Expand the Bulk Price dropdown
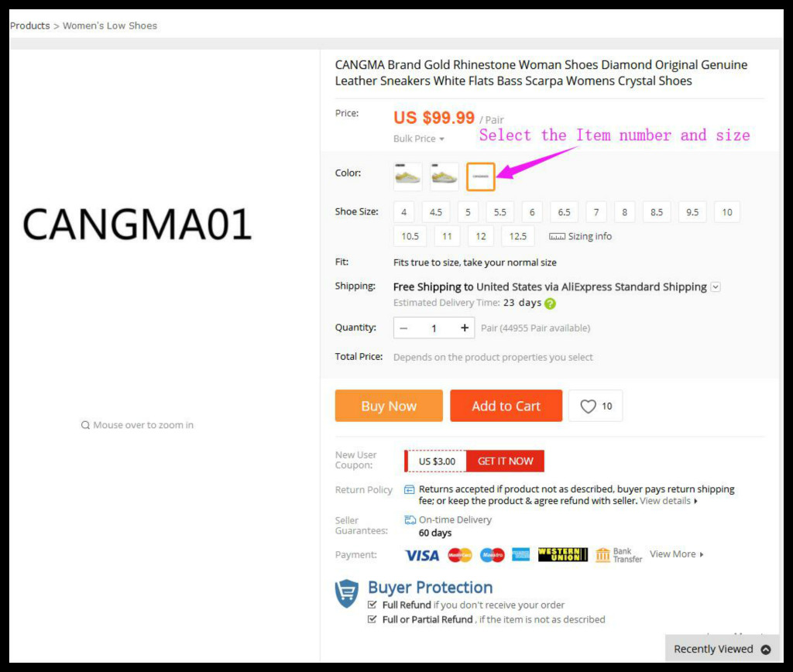793x672 pixels. point(419,139)
